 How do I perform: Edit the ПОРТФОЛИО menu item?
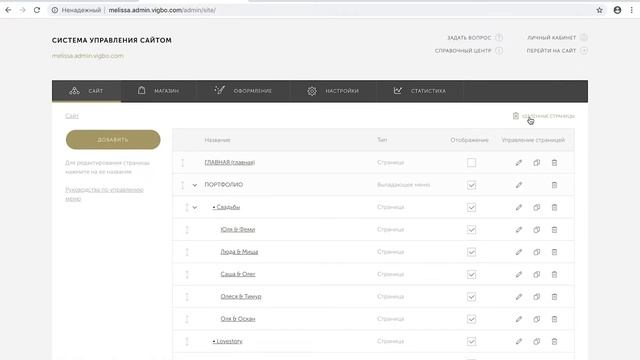tap(518, 185)
